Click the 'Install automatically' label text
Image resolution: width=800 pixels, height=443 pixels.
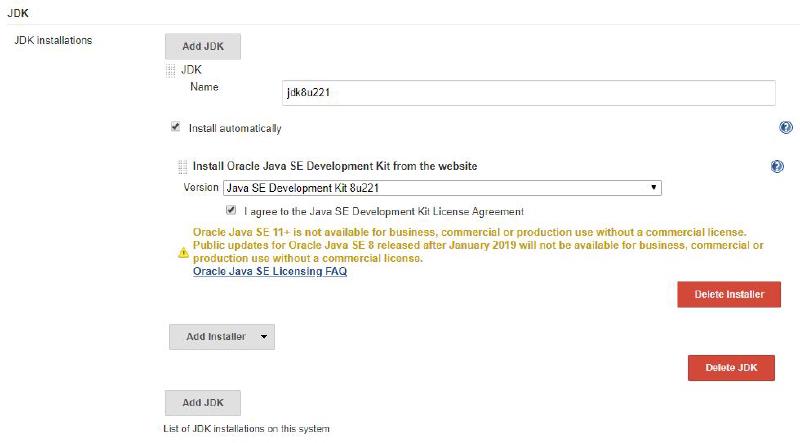[x=235, y=129]
